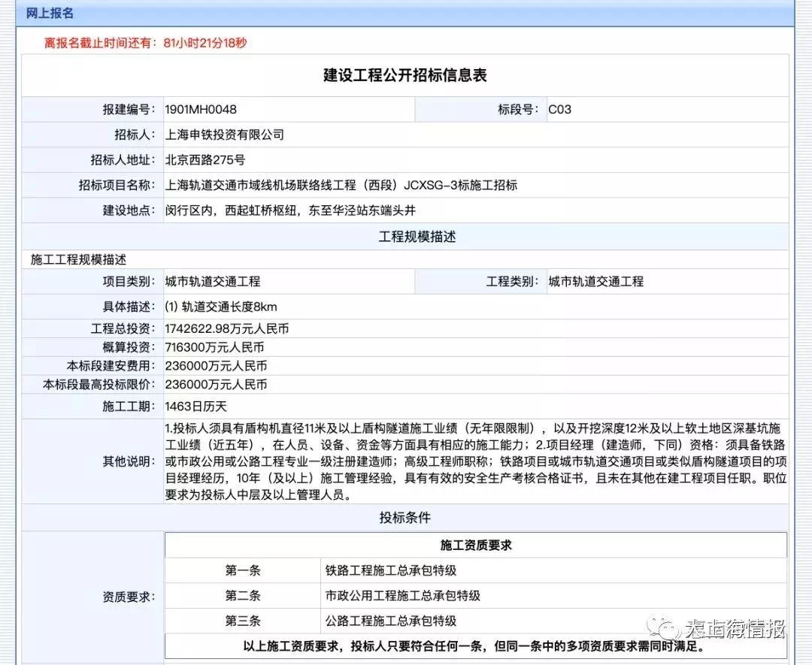Viewport: 812px width, 665px height.
Task: Select the 报建编号 value 1901MH0048
Action: click(201, 109)
